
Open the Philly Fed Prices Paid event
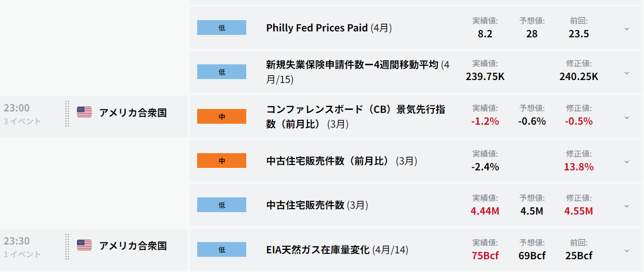tap(329, 28)
